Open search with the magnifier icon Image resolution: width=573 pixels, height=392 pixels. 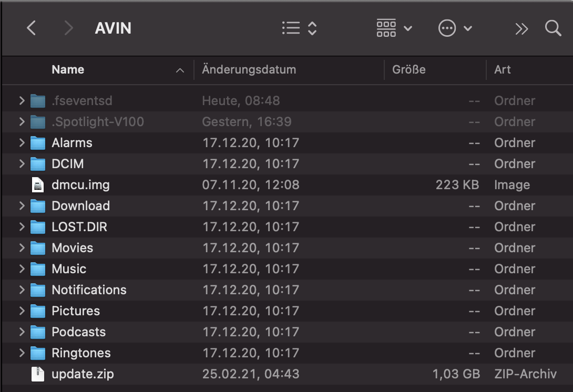(x=553, y=28)
